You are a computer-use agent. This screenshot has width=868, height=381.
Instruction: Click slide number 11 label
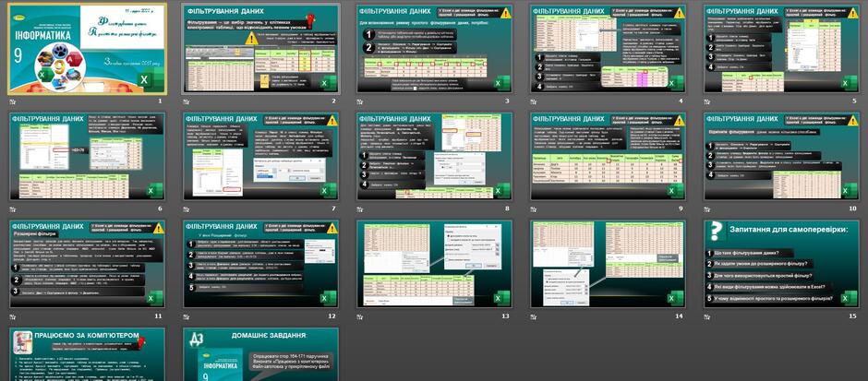point(158,316)
